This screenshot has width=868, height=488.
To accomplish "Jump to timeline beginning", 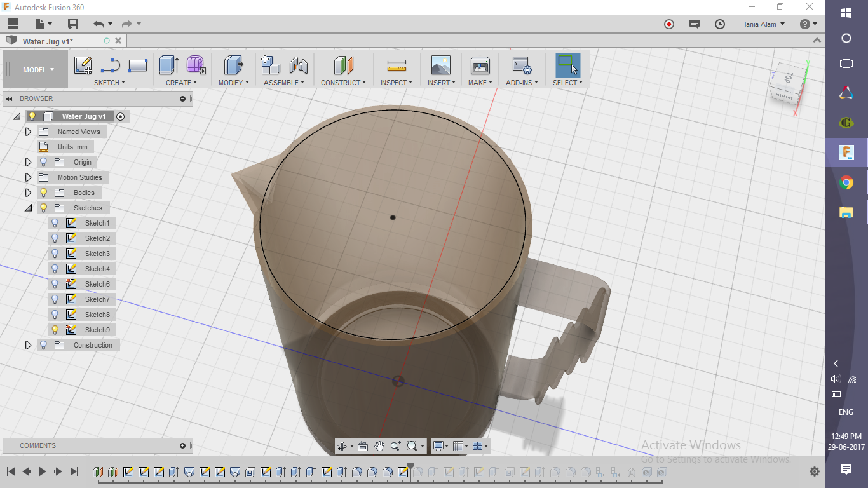I will click(10, 471).
